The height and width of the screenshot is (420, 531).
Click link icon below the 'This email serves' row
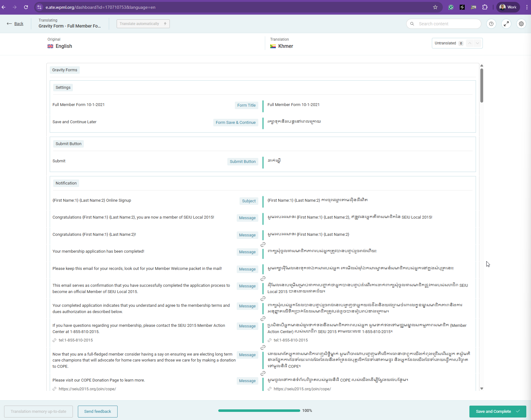[263, 299]
